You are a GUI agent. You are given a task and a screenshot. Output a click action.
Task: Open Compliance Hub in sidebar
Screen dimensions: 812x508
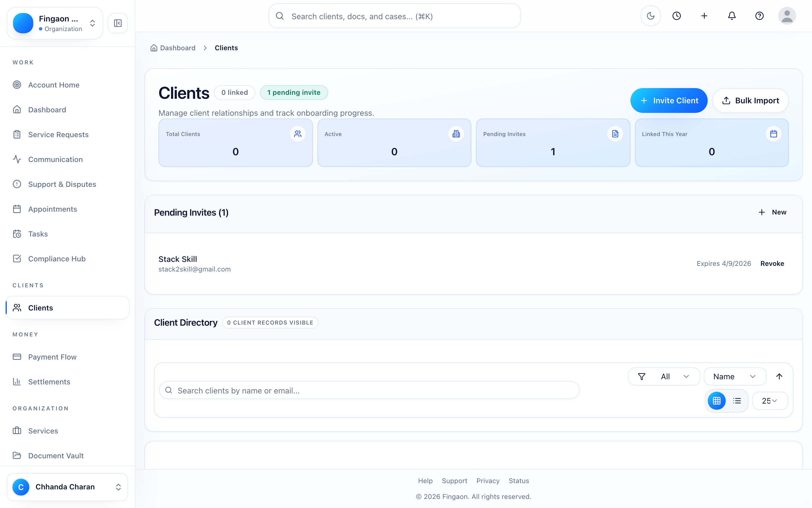pyautogui.click(x=67, y=259)
